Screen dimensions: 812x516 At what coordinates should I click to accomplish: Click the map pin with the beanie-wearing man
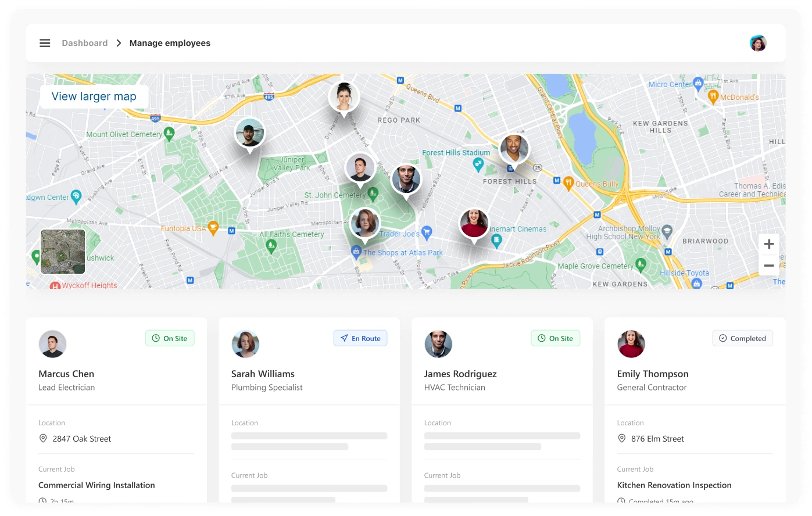tap(250, 134)
